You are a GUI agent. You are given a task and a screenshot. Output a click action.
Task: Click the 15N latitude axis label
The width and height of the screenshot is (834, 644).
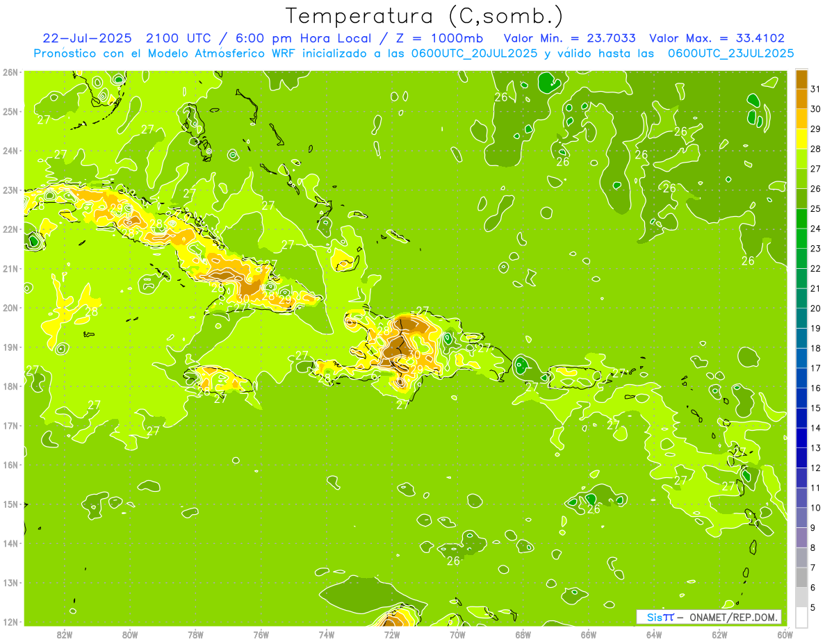pyautogui.click(x=10, y=504)
